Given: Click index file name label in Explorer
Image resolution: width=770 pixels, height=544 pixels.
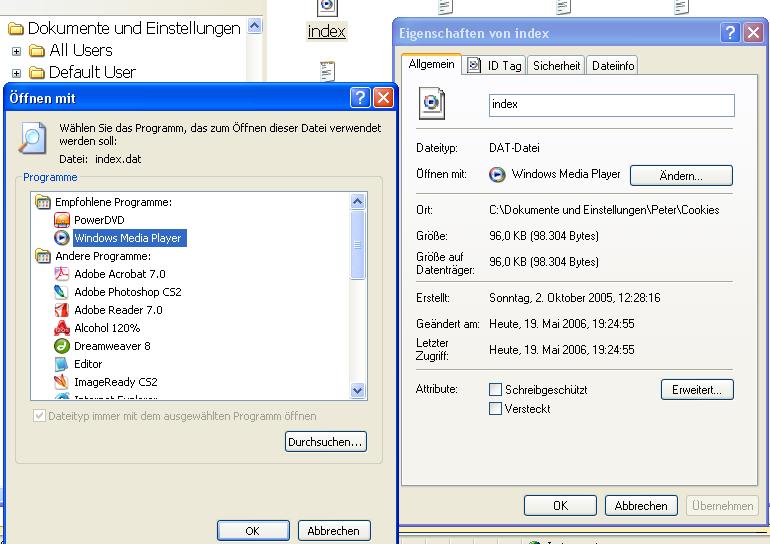Looking at the screenshot, I should pos(327,31).
